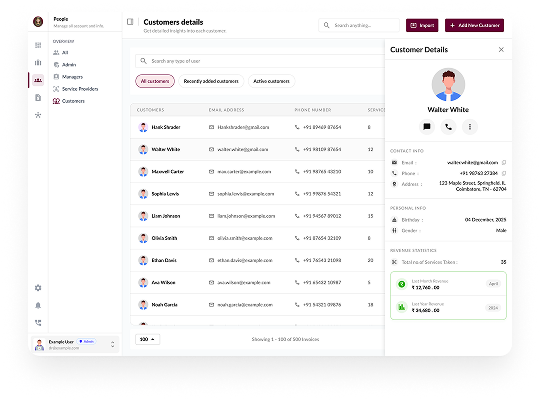Open the phone support icon in the left rail
Image resolution: width=540 pixels, height=400 pixels.
pos(38,323)
